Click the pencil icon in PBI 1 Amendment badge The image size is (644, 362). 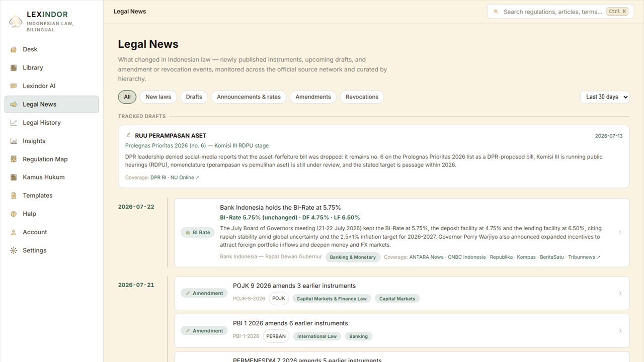point(188,331)
